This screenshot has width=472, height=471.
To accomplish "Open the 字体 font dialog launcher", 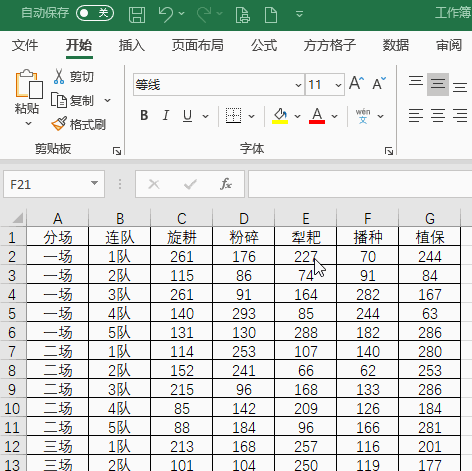I will pyautogui.click(x=389, y=151).
